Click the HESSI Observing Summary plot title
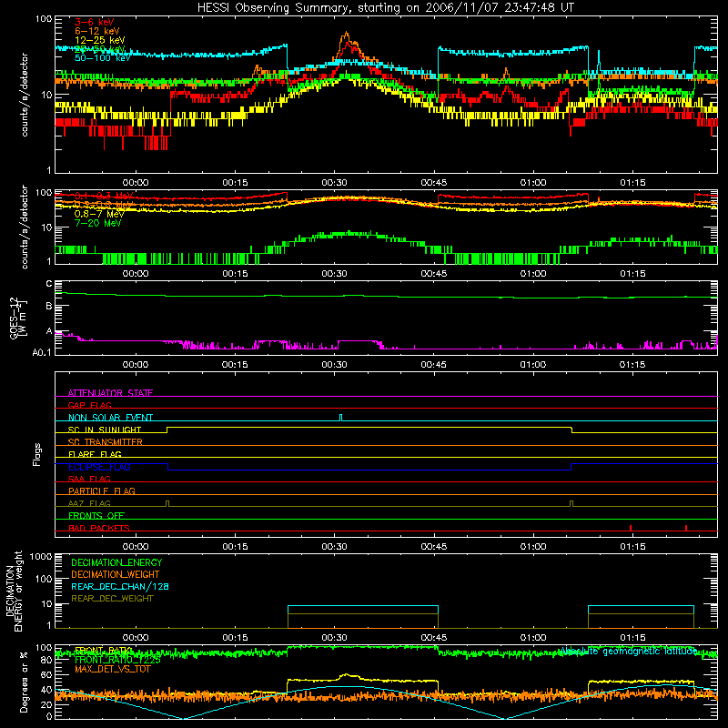The height and width of the screenshot is (728, 728). (x=386, y=8)
